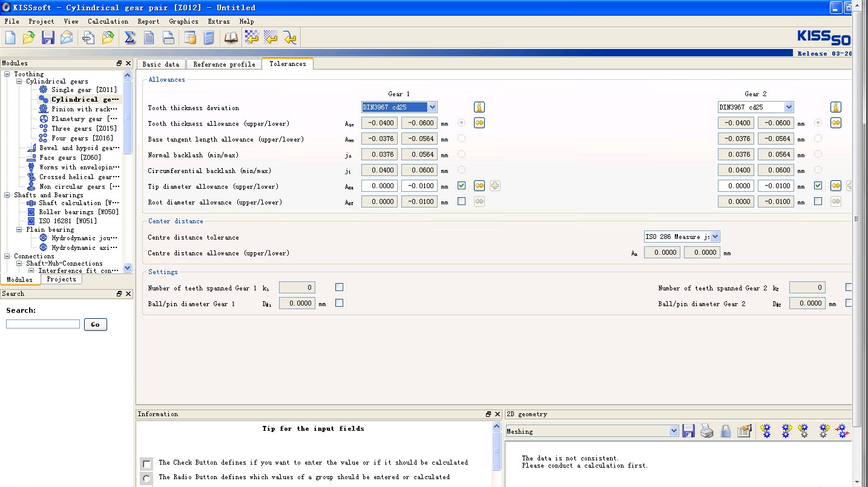Select Gear 1 normal backlash radio button
868x487 pixels.
[461, 154]
